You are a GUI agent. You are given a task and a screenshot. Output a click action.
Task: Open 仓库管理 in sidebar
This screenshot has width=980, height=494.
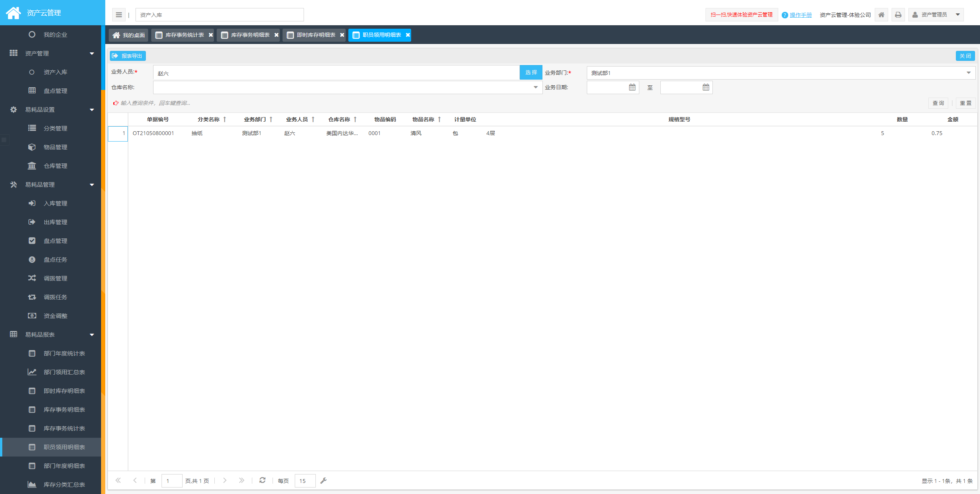pyautogui.click(x=51, y=166)
